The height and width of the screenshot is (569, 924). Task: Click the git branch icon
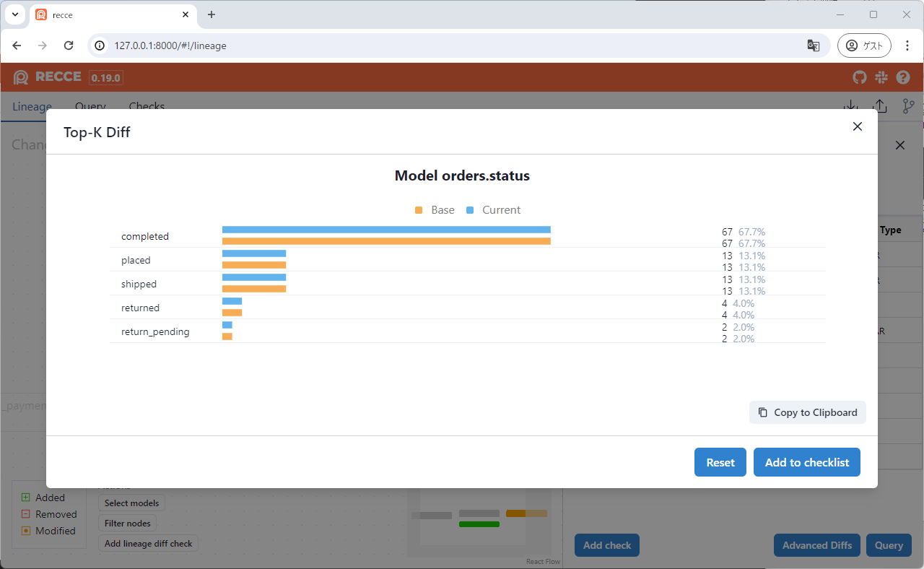pyautogui.click(x=909, y=106)
